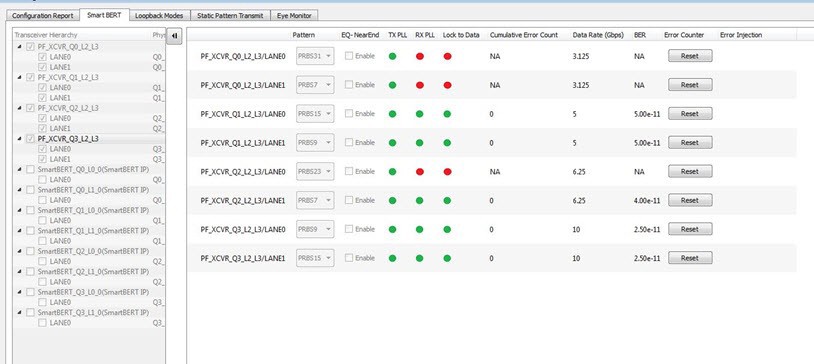The image size is (814, 364).
Task: Collapse PF_XCVR_Q3_L2_L3 tree node
Action: (19, 139)
